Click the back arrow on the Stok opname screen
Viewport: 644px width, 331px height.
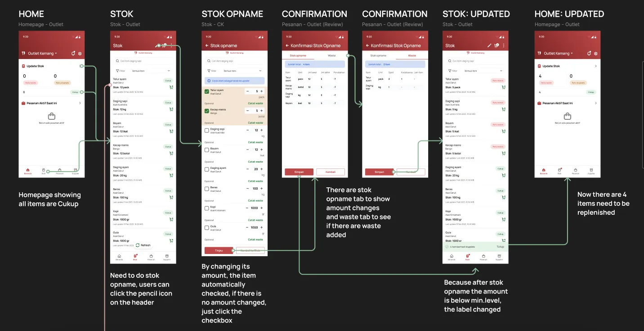click(207, 45)
